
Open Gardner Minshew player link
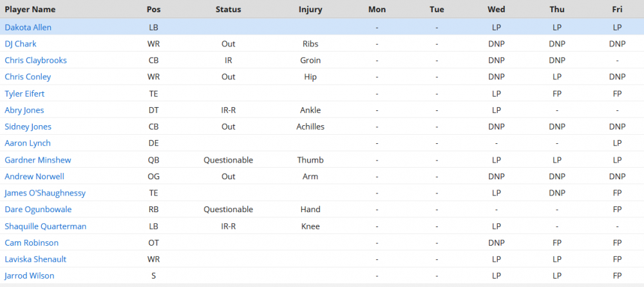point(37,160)
